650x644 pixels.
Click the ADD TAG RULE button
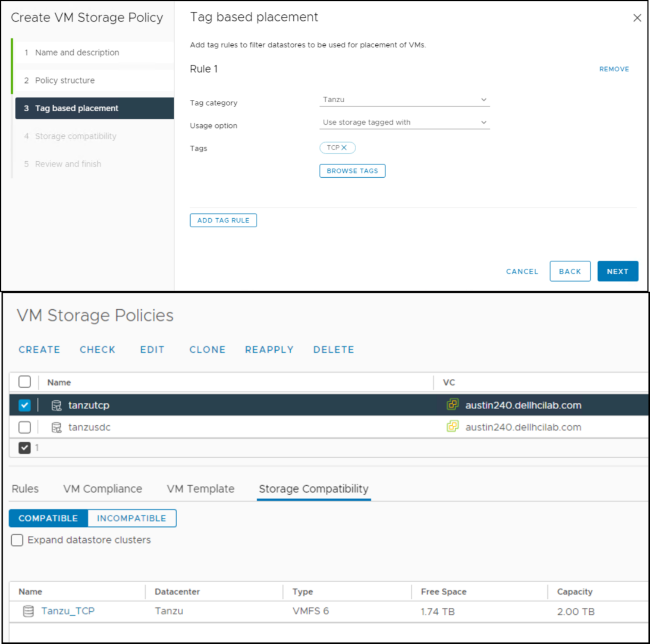223,220
